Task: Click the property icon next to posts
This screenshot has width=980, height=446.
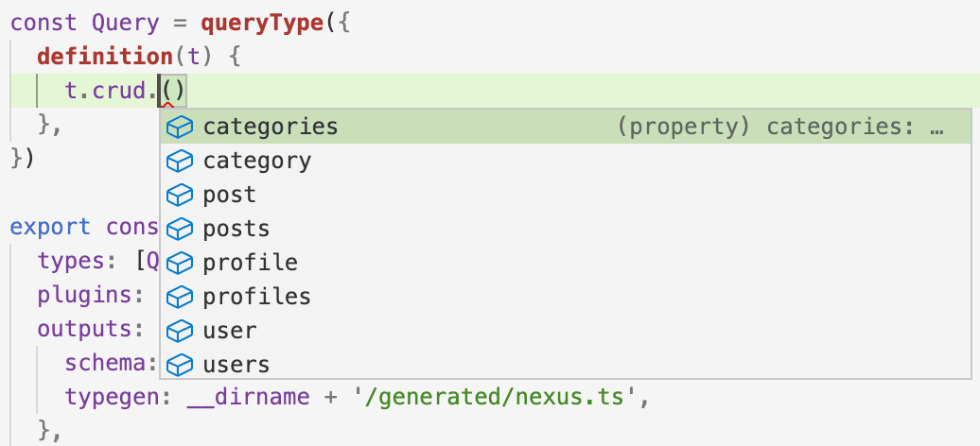Action: pos(179,229)
